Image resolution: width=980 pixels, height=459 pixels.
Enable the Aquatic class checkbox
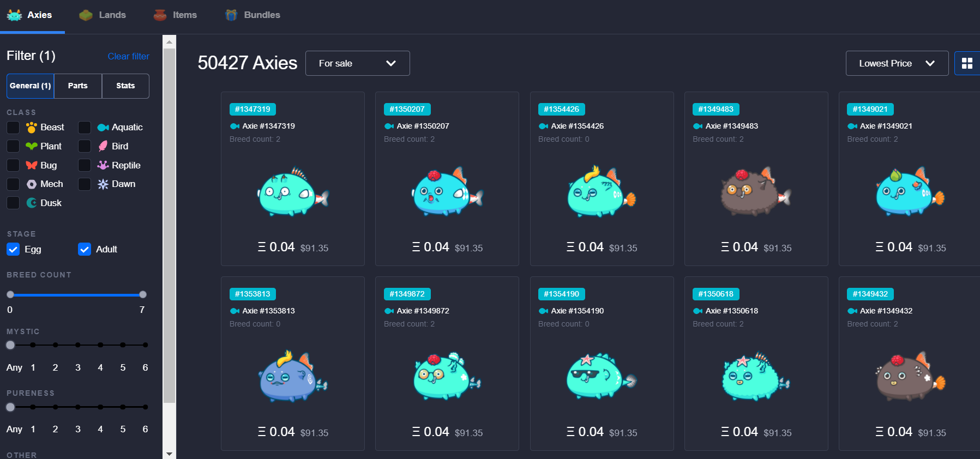click(85, 128)
